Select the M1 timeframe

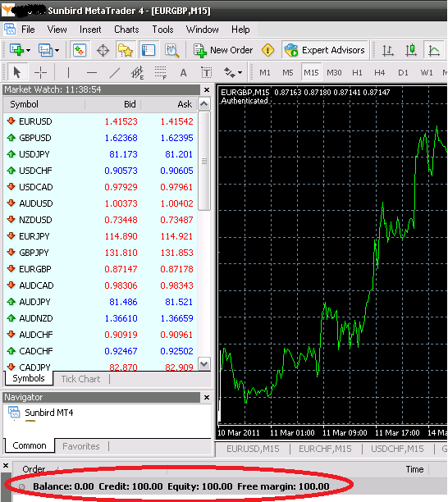point(265,73)
